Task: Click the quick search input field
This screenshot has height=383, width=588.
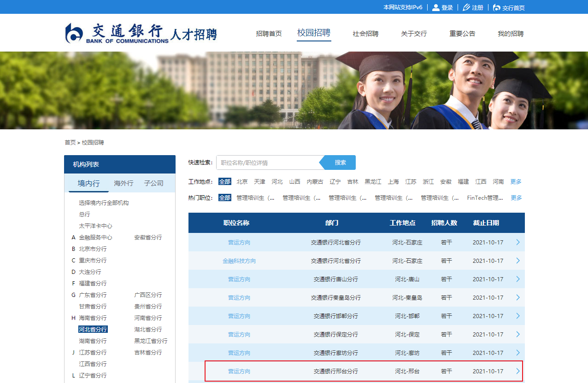Action: click(x=267, y=162)
